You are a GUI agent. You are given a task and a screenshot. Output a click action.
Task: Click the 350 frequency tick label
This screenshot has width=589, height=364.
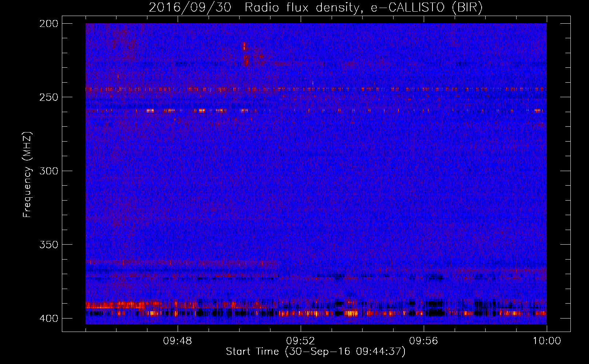coord(49,245)
